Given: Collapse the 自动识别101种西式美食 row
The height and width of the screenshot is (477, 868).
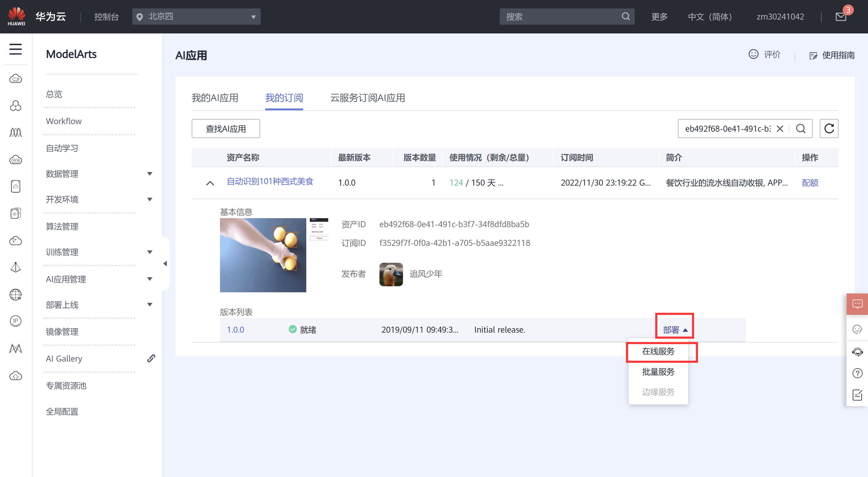Looking at the screenshot, I should click(x=210, y=183).
